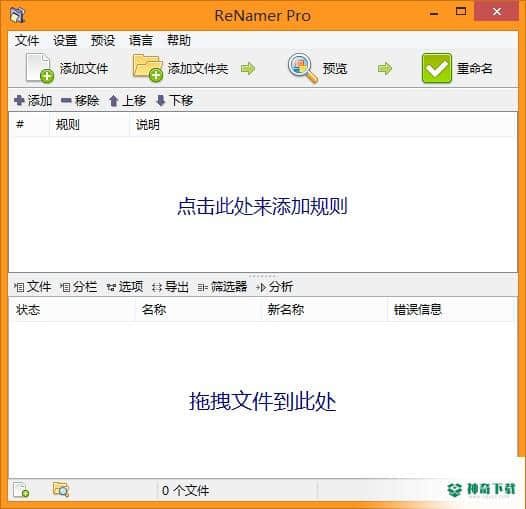Open the 文件 menu in the menu bar

pyautogui.click(x=27, y=41)
